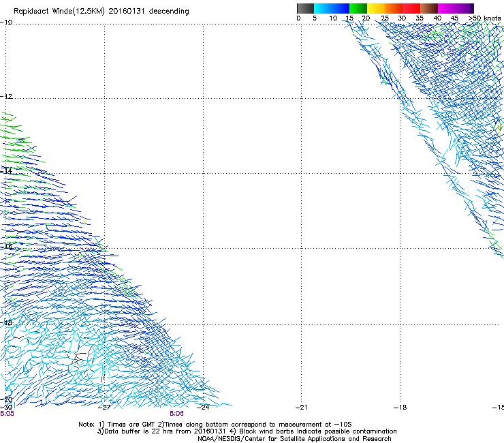Click the latitude label -16
Screen dimensions: 504x443
(6, 247)
